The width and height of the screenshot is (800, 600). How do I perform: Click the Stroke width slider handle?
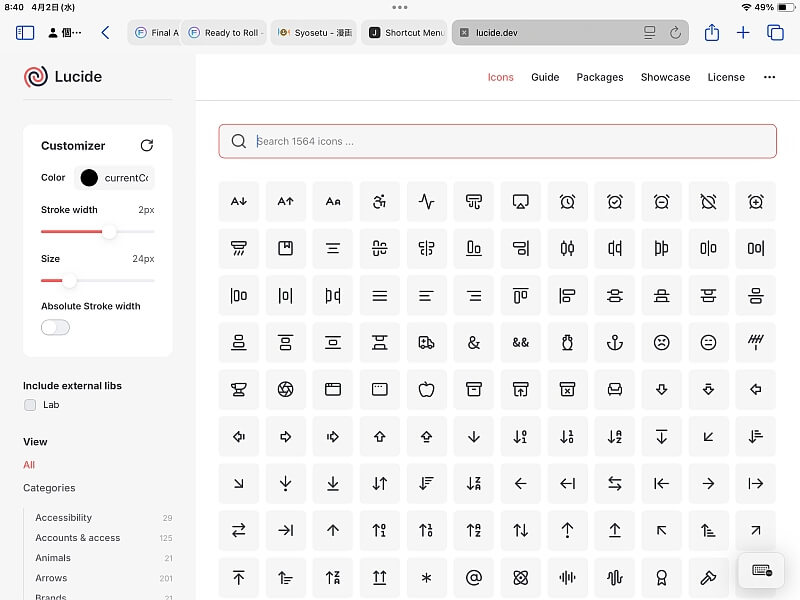109,232
